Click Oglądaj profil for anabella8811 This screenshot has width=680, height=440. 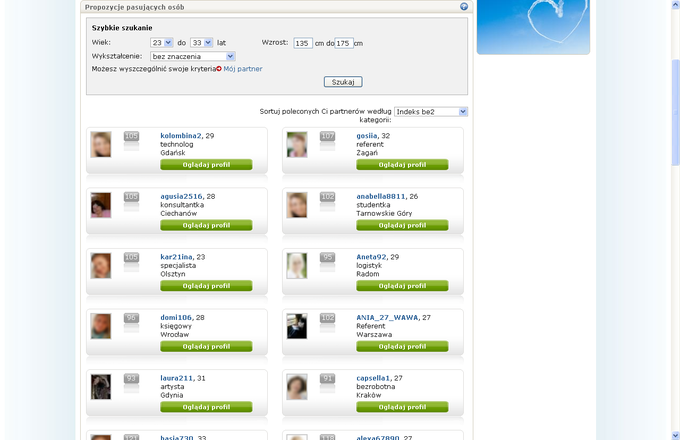click(x=402, y=225)
